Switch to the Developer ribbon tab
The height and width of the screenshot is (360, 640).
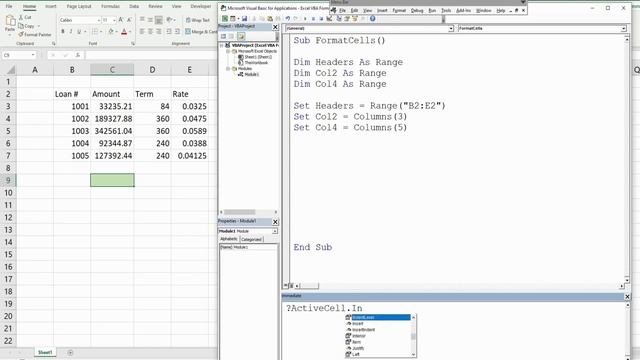[x=201, y=7]
